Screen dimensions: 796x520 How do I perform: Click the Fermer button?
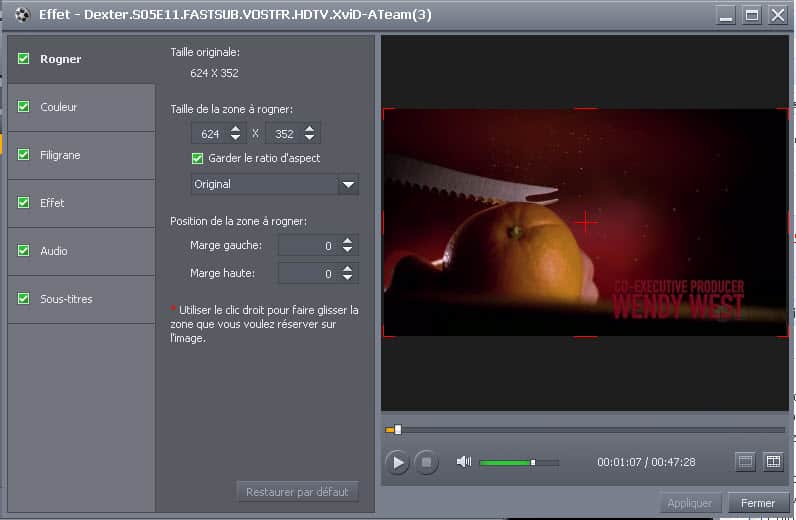click(x=758, y=503)
